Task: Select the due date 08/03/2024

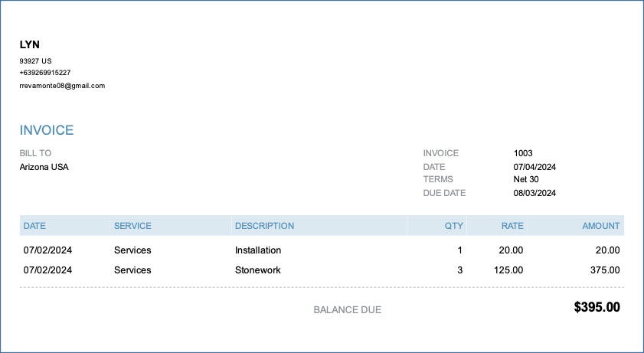Action: click(x=534, y=193)
